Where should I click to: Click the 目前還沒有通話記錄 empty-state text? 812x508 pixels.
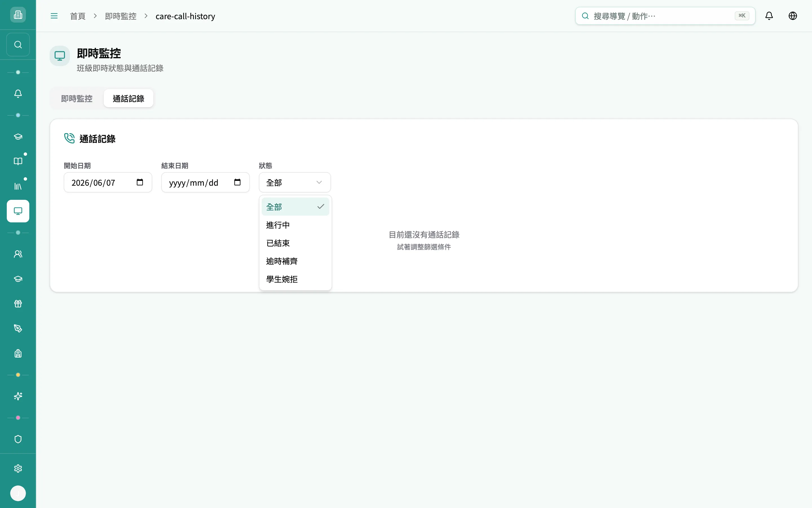tap(424, 235)
